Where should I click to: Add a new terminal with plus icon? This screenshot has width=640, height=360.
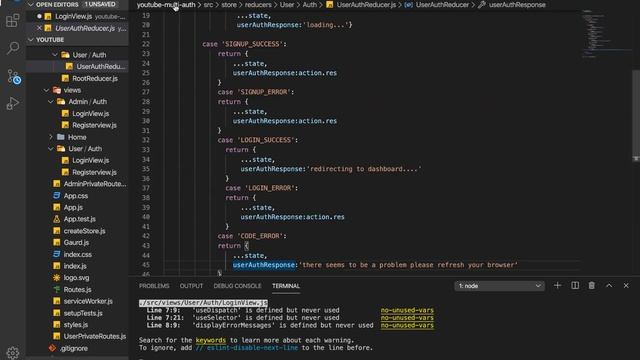[557, 285]
